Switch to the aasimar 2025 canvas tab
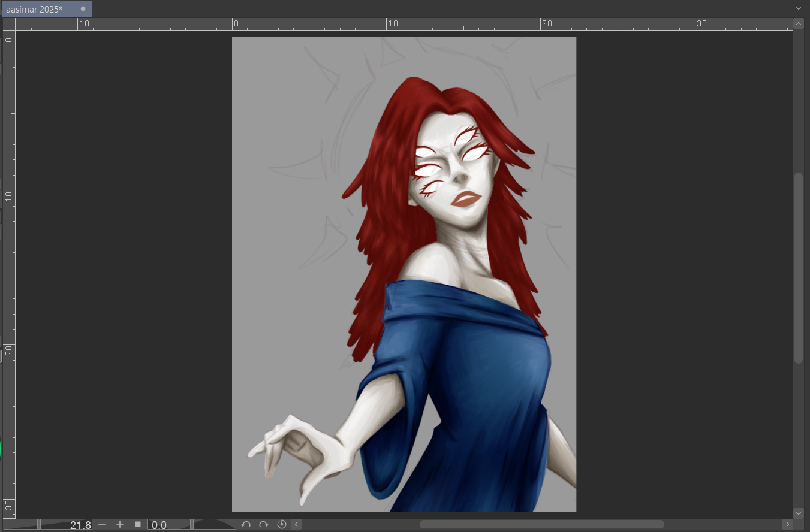 click(35, 9)
